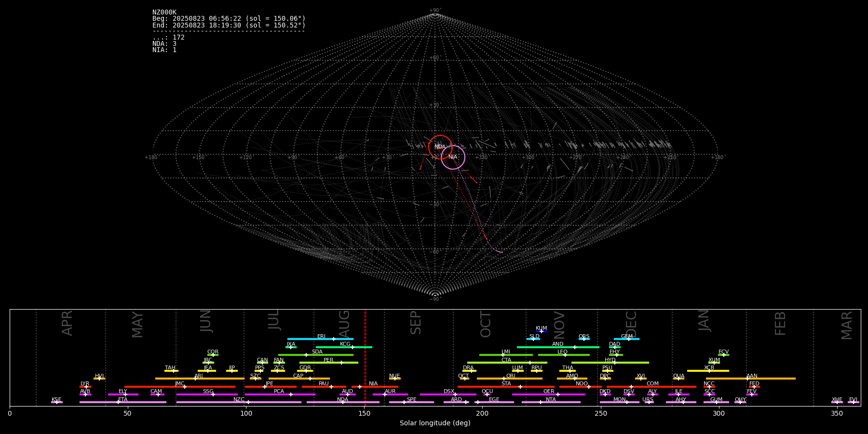
Task: Click the HYD shower label in timeline
Action: (x=610, y=360)
